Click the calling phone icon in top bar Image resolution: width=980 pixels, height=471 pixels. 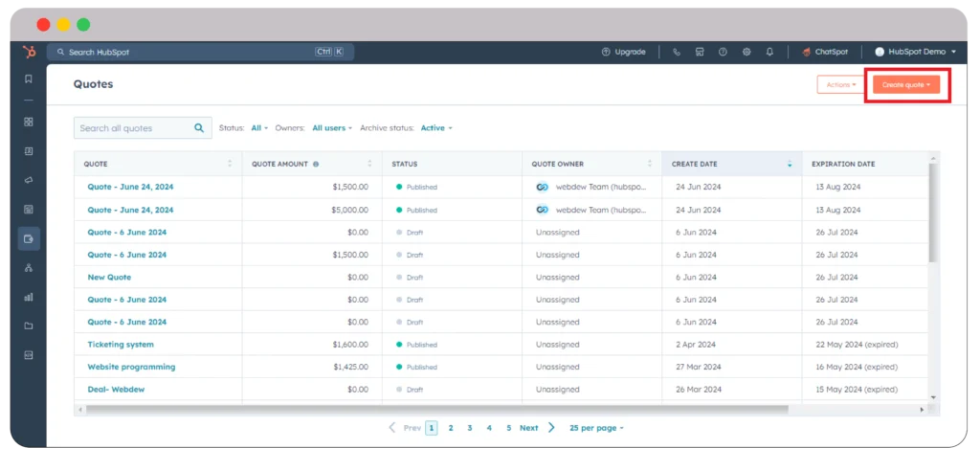click(x=677, y=52)
